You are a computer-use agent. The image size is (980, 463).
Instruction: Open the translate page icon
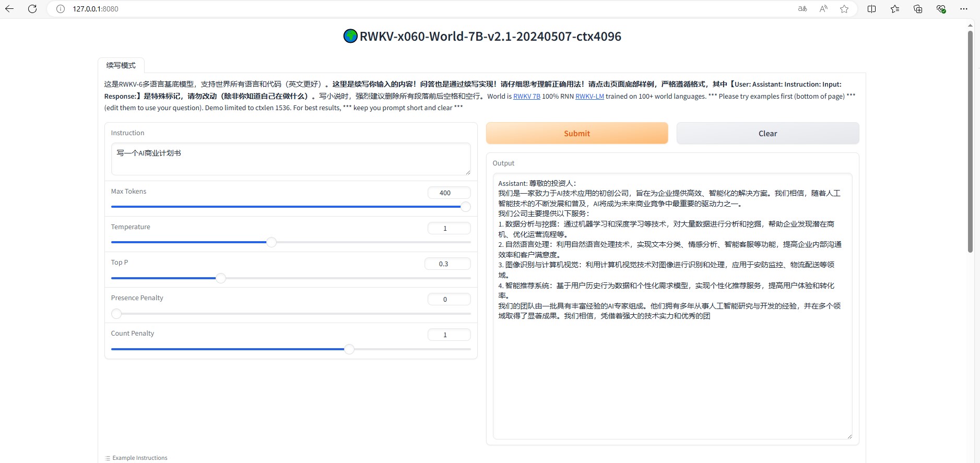(x=802, y=9)
